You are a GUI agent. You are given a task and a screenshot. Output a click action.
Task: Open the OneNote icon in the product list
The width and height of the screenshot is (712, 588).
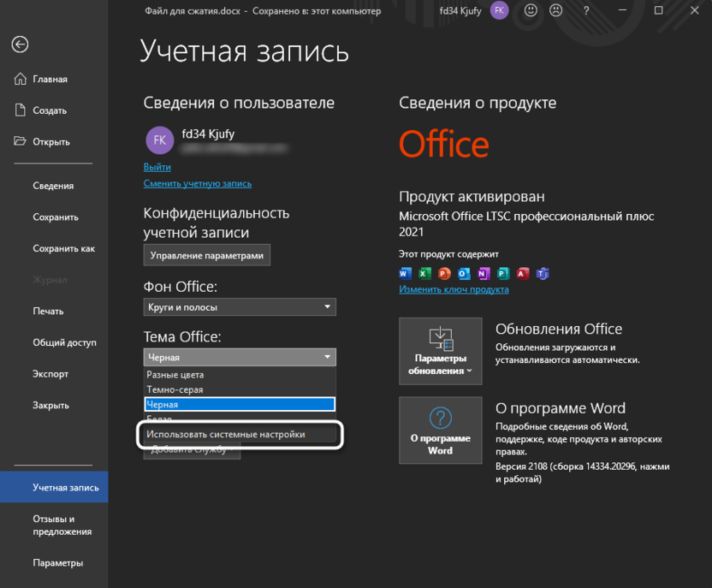(x=484, y=273)
